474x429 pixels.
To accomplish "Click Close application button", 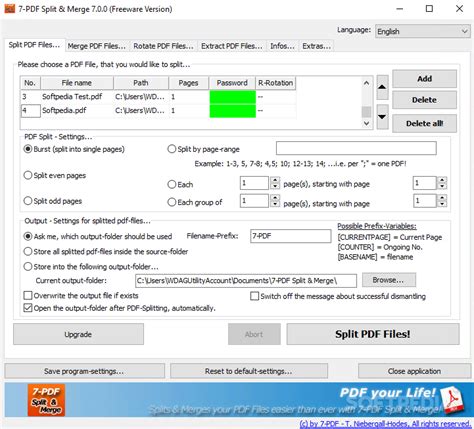I will point(414,371).
